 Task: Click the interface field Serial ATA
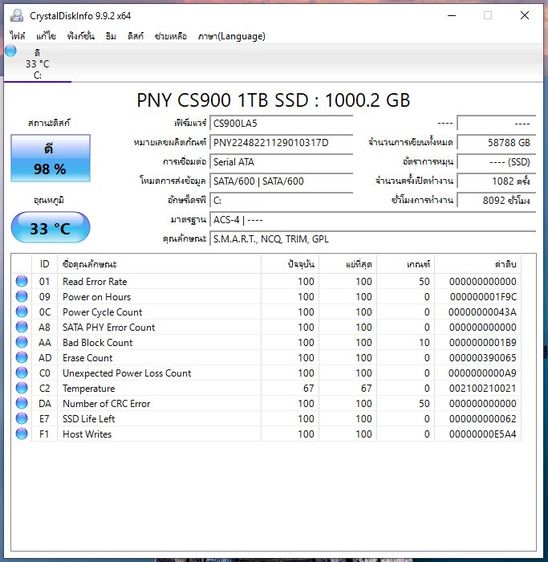coord(281,162)
